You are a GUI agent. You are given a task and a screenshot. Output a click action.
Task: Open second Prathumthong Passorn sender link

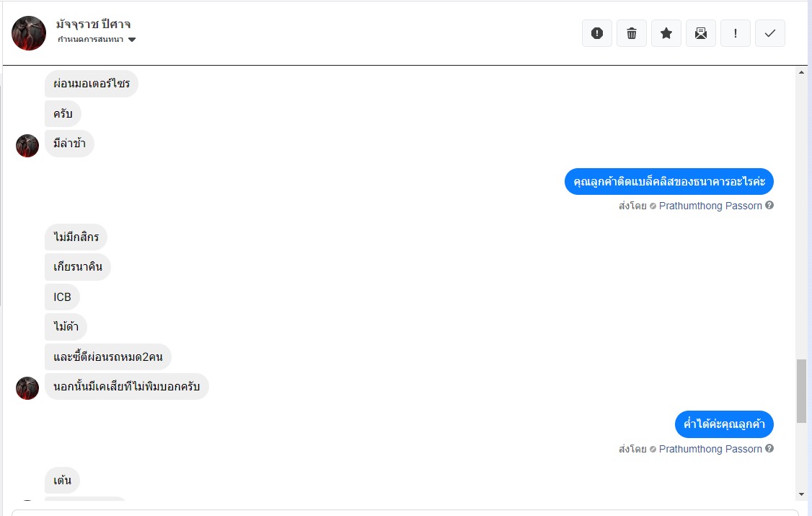pos(710,449)
